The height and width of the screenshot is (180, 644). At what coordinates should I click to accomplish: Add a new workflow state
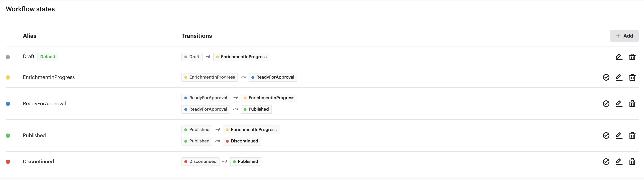click(x=624, y=36)
